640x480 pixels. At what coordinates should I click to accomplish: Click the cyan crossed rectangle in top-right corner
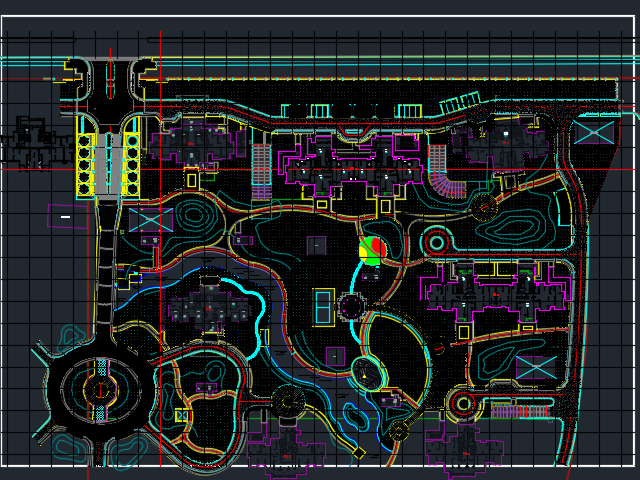point(594,132)
